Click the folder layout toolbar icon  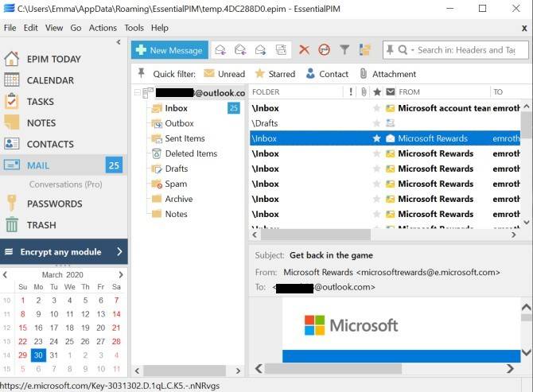pos(364,50)
